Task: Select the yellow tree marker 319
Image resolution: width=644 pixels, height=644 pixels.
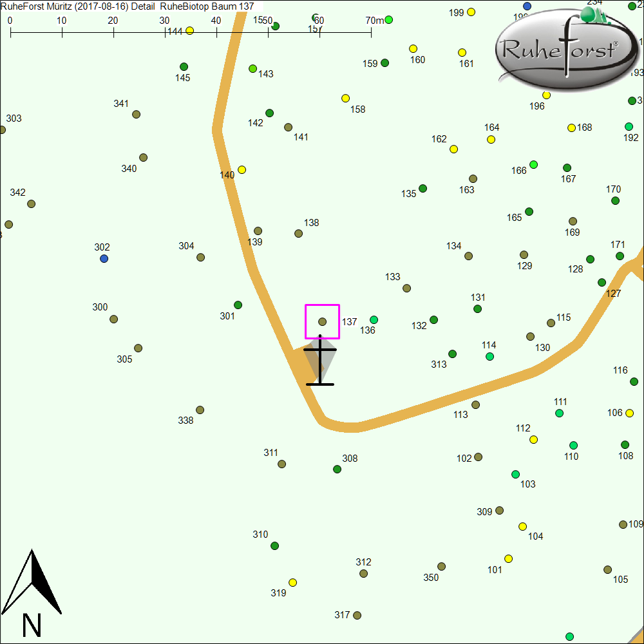Action: click(x=293, y=583)
